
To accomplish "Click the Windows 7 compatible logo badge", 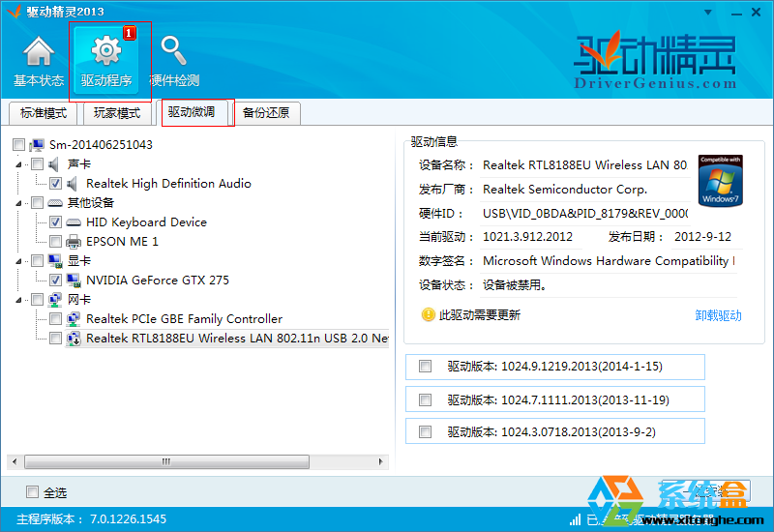I will coord(720,181).
